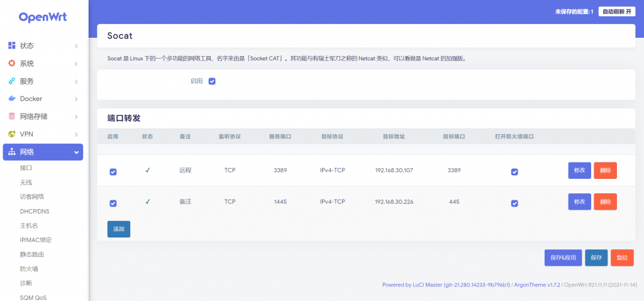Image resolution: width=644 pixels, height=301 pixels.
Task: Expand the 网络存储 menu chevron
Action: (x=76, y=116)
